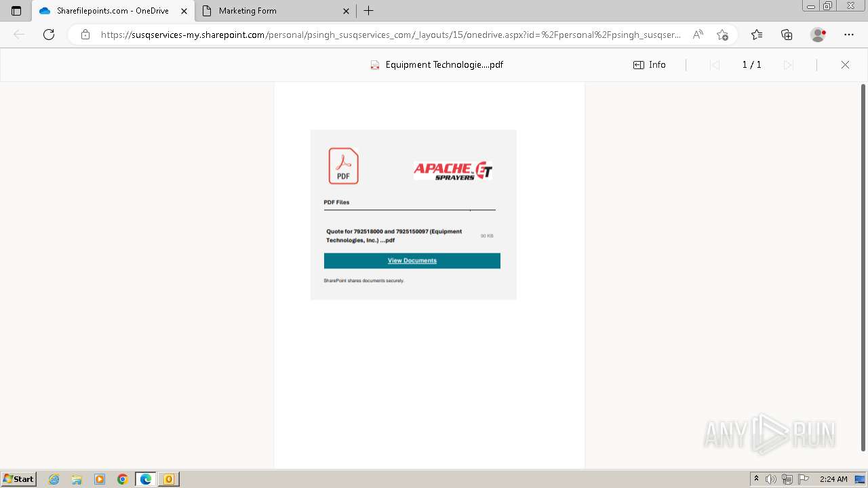Click the 2:24 AM system clock
The width and height of the screenshot is (868, 488).
click(833, 479)
